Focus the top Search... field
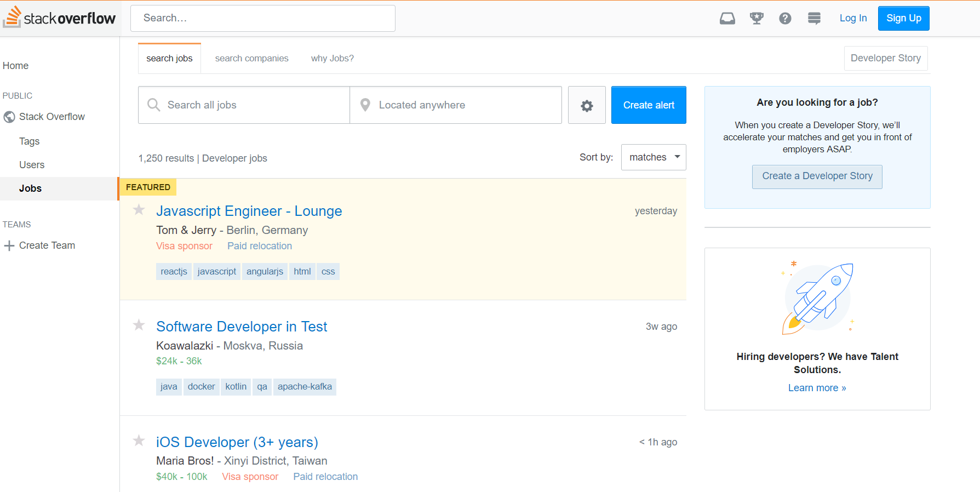The image size is (980, 492). 263,18
